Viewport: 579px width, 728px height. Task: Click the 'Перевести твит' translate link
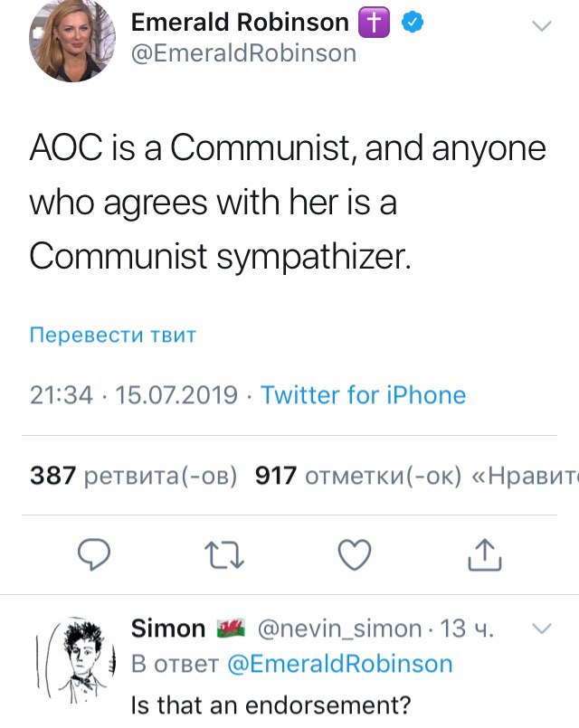tap(113, 336)
